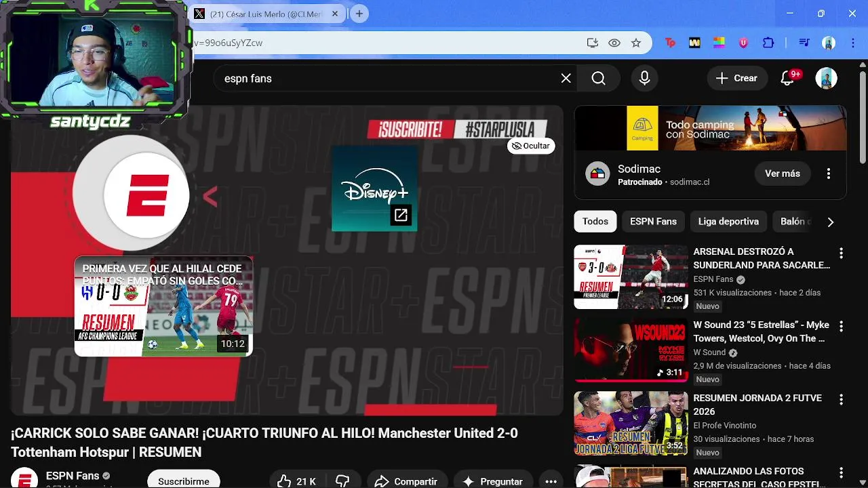Click the Compartir share button
Viewport: 868px width, 488px height.
click(406, 481)
